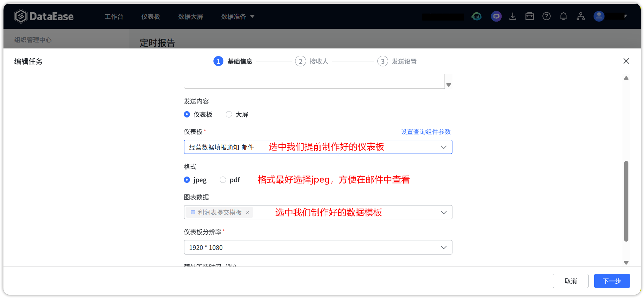Select the 大屏 radio option
Image resolution: width=644 pixels, height=298 pixels.
(229, 114)
